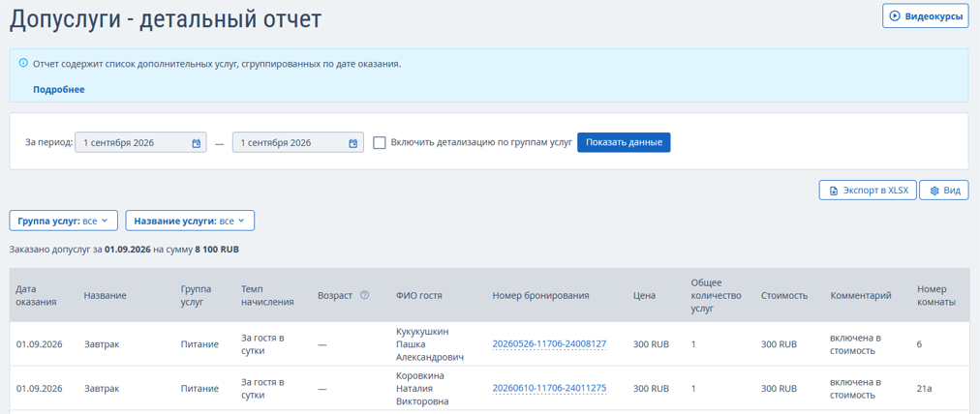The width and height of the screenshot is (980, 414).
Task: Open booking 20260526-11706-24008127
Action: 549,343
